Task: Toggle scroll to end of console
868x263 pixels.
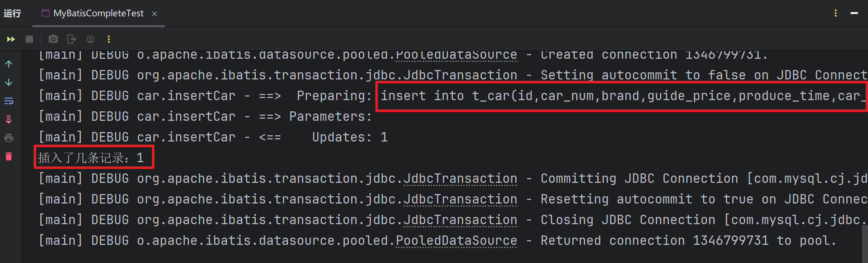Action: (x=9, y=119)
